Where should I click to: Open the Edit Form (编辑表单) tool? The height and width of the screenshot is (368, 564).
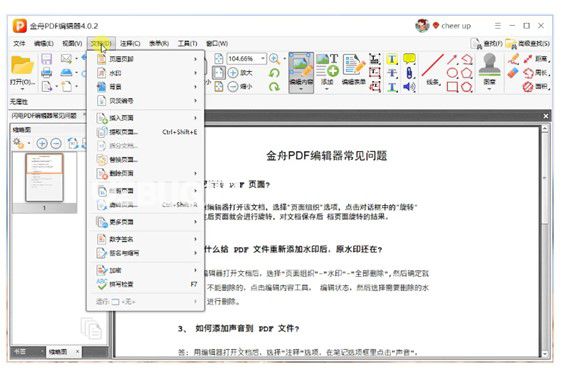click(354, 70)
